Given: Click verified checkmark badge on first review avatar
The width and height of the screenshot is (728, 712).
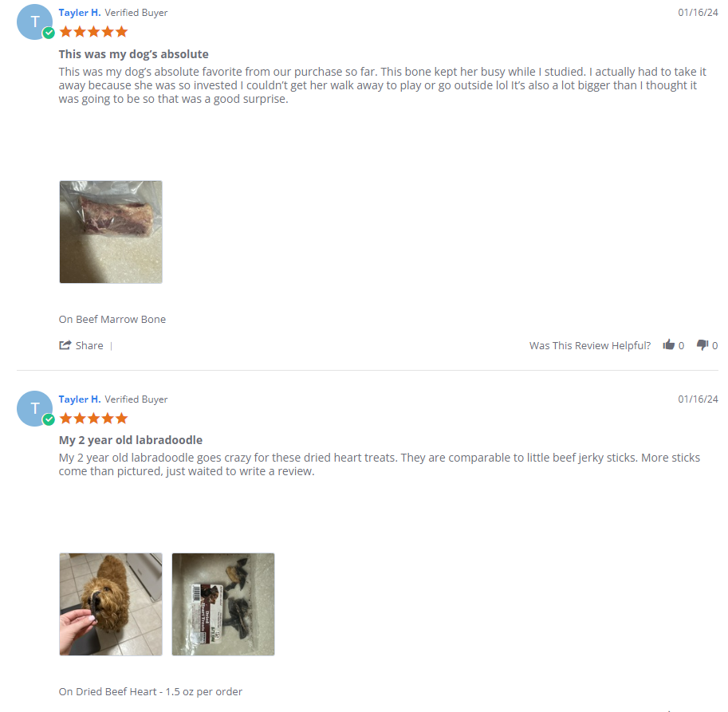Looking at the screenshot, I should pyautogui.click(x=49, y=33).
